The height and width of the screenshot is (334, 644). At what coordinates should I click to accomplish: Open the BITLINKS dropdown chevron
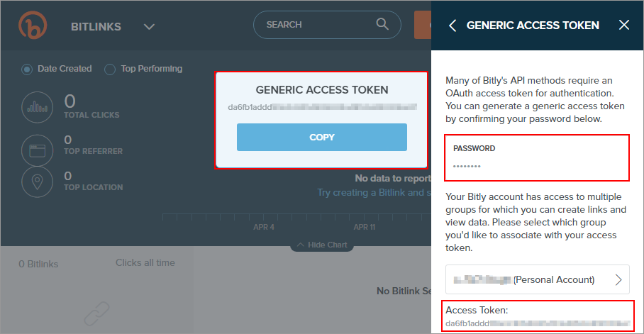click(149, 27)
